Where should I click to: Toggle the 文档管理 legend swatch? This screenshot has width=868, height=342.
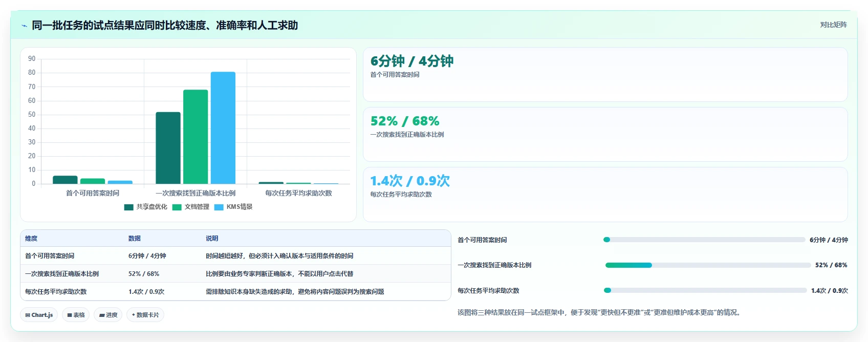tap(177, 207)
